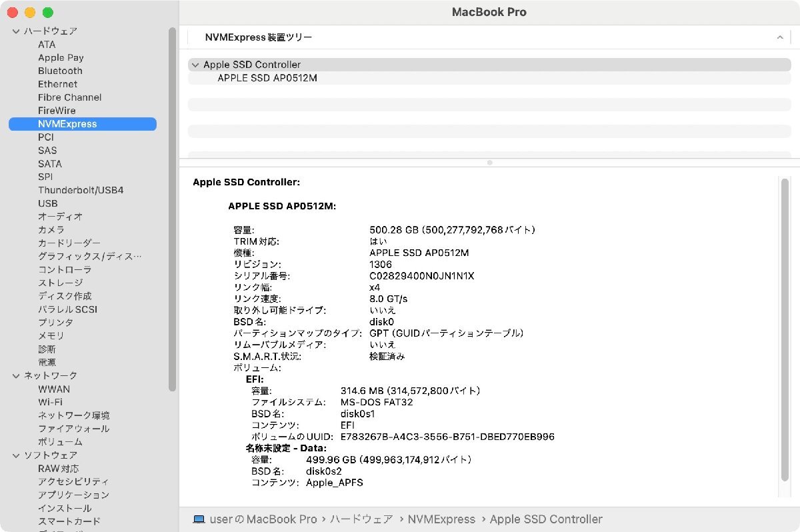Viewport: 800px width, 532px height.
Task: Select SATA in the sidebar
Action: 49,163
